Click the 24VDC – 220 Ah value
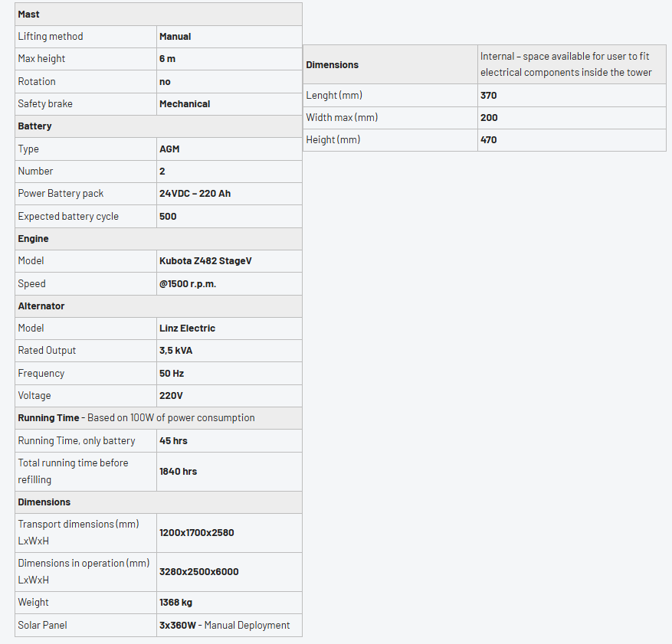 (x=195, y=194)
